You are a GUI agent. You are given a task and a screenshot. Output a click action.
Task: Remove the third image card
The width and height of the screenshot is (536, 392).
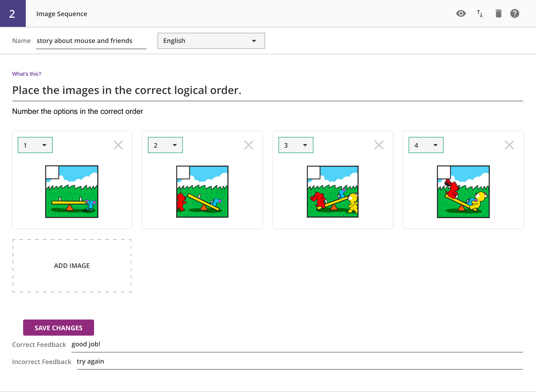379,145
